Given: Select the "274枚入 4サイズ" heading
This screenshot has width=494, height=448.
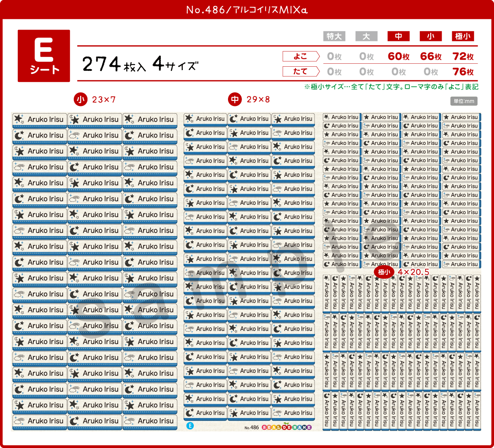Looking at the screenshot, I should point(141,64).
